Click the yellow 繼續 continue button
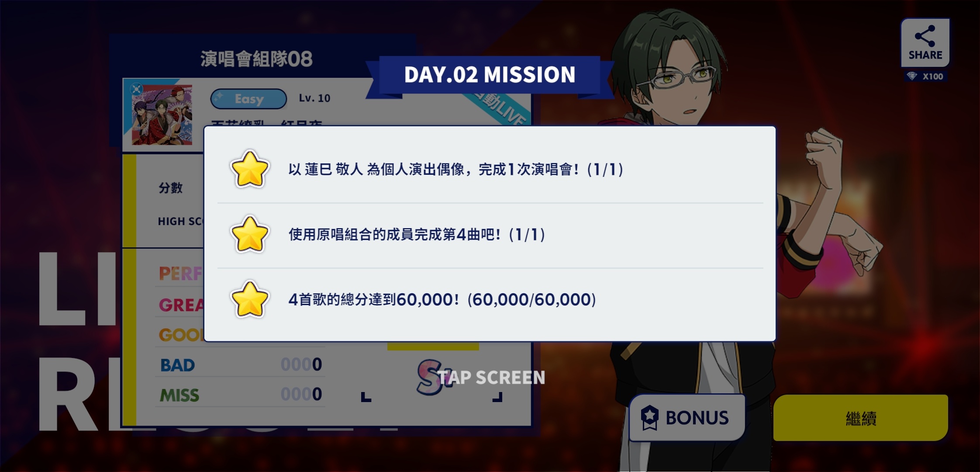The height and width of the screenshot is (472, 980). click(x=860, y=418)
